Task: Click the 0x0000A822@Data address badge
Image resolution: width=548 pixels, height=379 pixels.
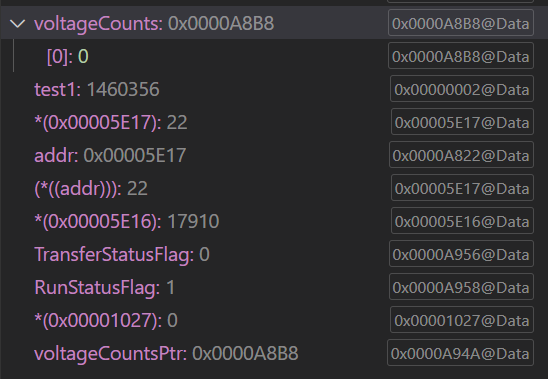Action: coord(461,155)
